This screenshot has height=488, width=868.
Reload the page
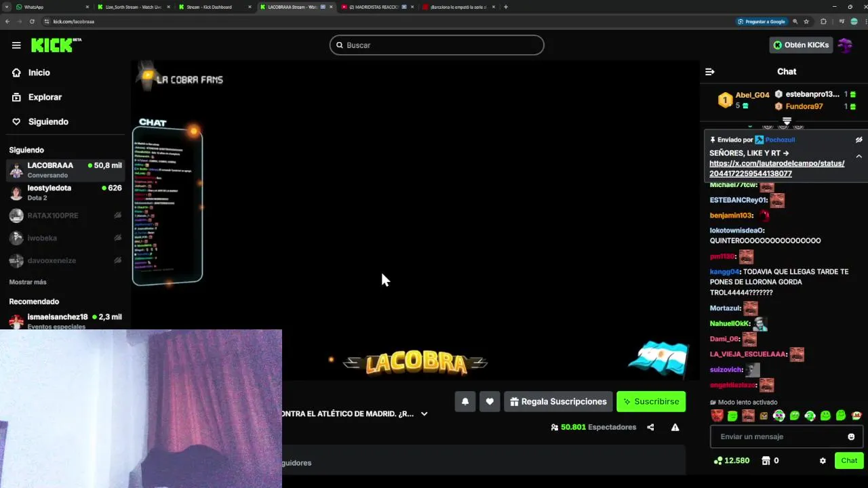click(x=32, y=21)
